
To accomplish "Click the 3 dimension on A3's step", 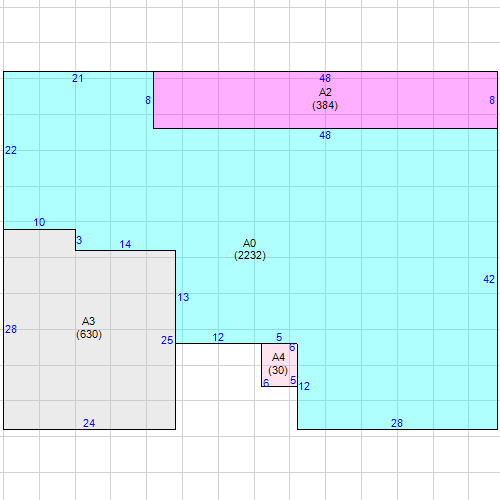I will point(79,240).
